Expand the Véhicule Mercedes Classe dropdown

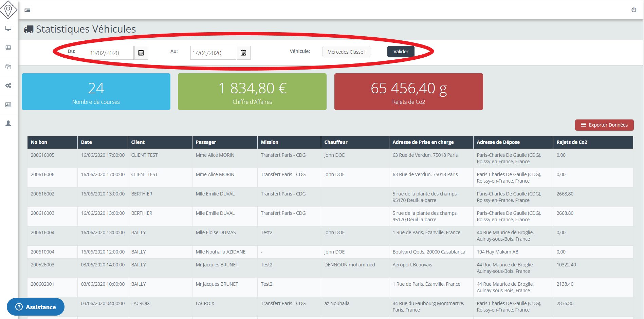(x=346, y=52)
